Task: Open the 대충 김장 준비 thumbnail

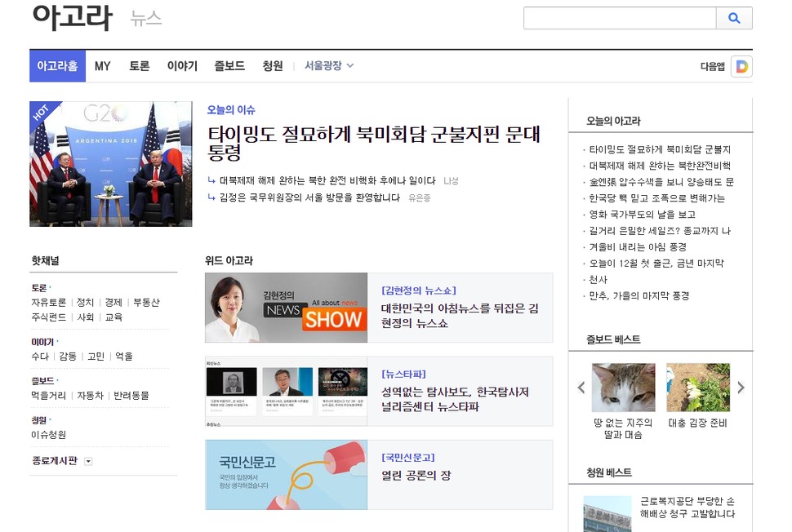Action: click(x=698, y=387)
